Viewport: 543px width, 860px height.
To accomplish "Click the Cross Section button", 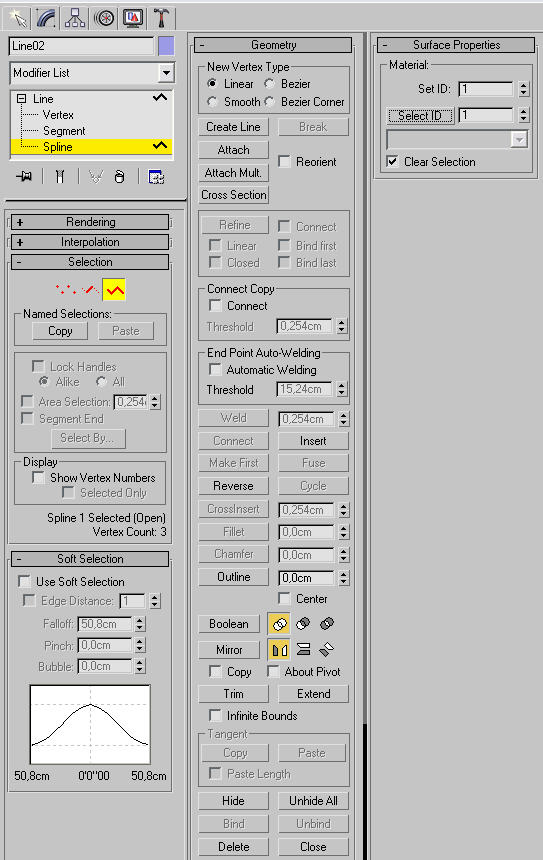I will click(234, 195).
